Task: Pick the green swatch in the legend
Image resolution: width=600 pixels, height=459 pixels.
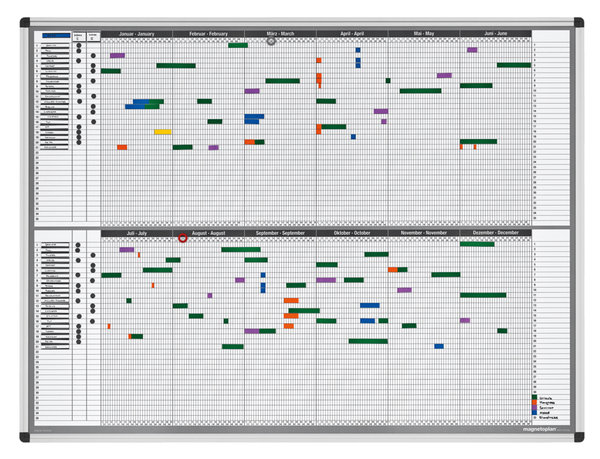Action: (534, 397)
